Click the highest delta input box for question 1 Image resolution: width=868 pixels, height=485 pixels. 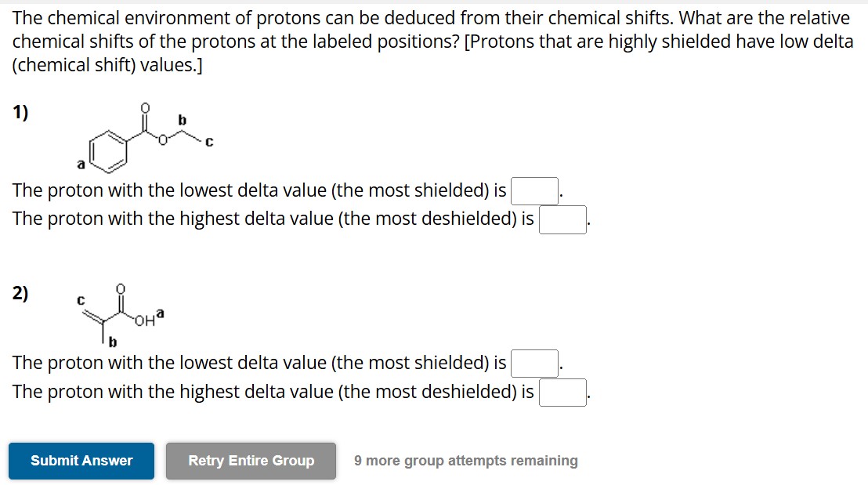(562, 219)
